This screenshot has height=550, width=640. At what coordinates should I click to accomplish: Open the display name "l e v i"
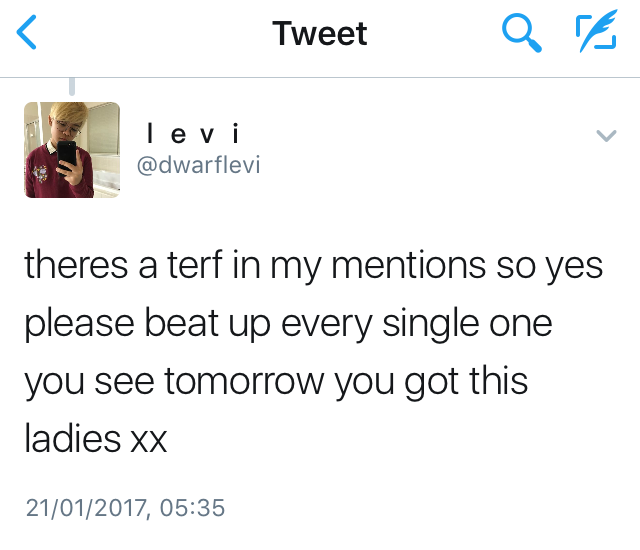click(191, 132)
